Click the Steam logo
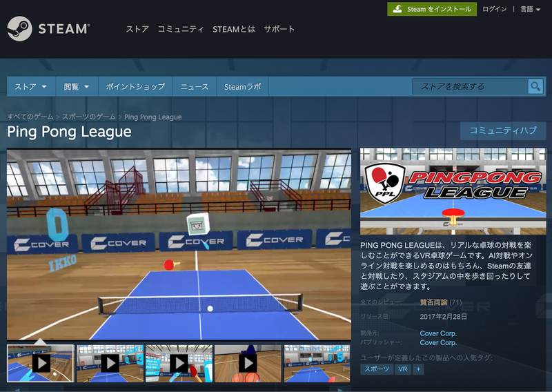552x392 pixels. point(48,28)
